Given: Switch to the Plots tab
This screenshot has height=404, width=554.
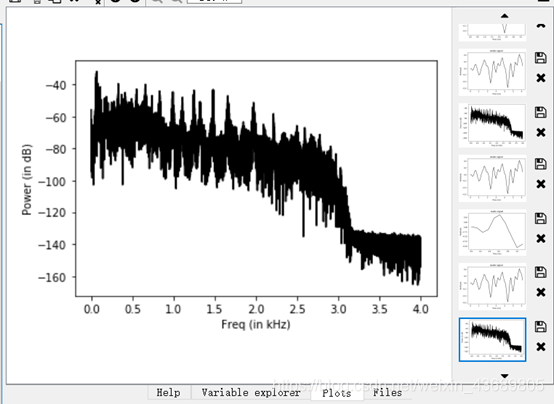Looking at the screenshot, I should pyautogui.click(x=337, y=393).
